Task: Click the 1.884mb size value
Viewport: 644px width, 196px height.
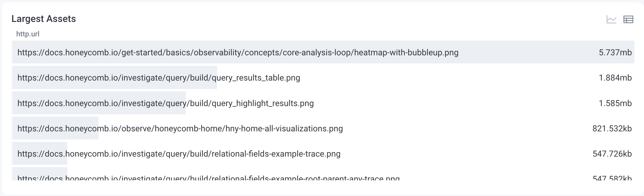Action: (x=615, y=78)
